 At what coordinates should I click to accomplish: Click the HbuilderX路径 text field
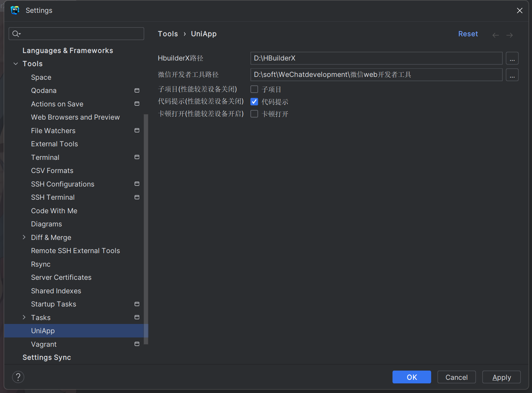point(376,58)
